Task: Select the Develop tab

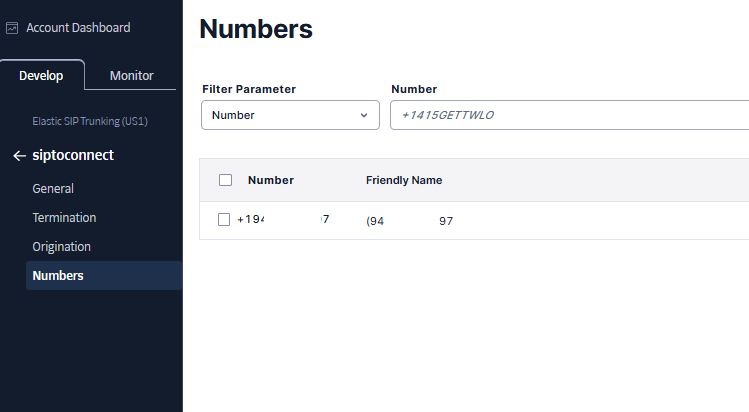Action: [x=41, y=75]
